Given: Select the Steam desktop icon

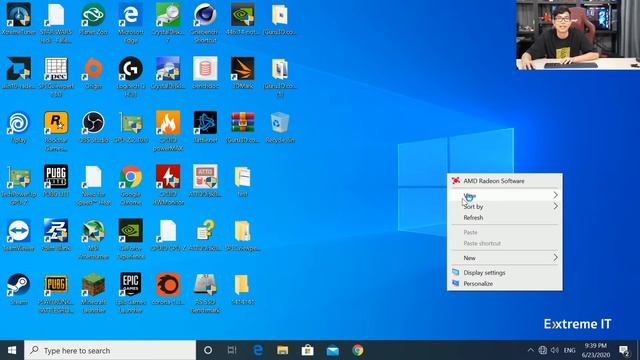Looking at the screenshot, I should pos(18,289).
